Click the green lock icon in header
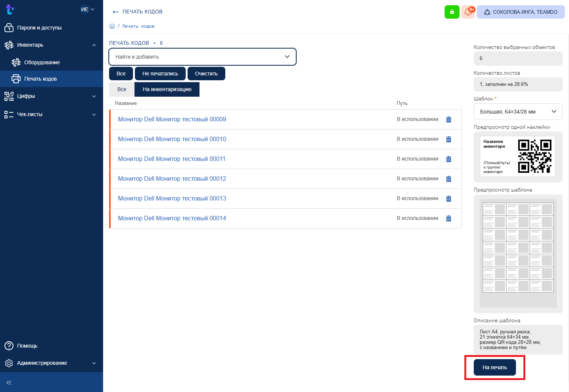Screen dimensions: 569x392 (x=452, y=12)
